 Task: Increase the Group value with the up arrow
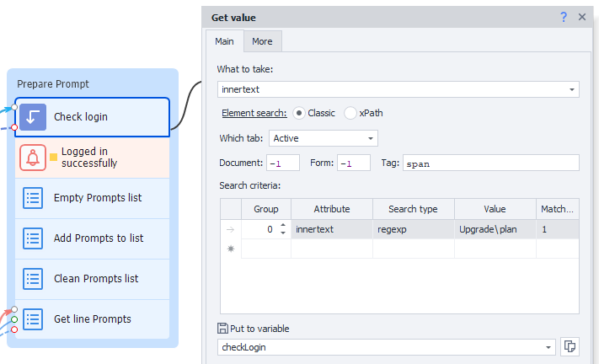coord(283,225)
